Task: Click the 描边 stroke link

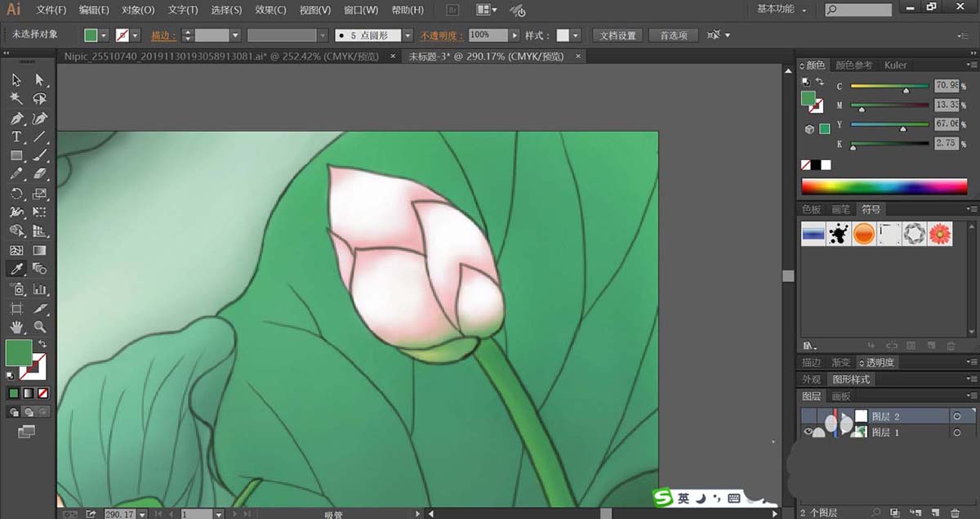Action: pos(163,36)
